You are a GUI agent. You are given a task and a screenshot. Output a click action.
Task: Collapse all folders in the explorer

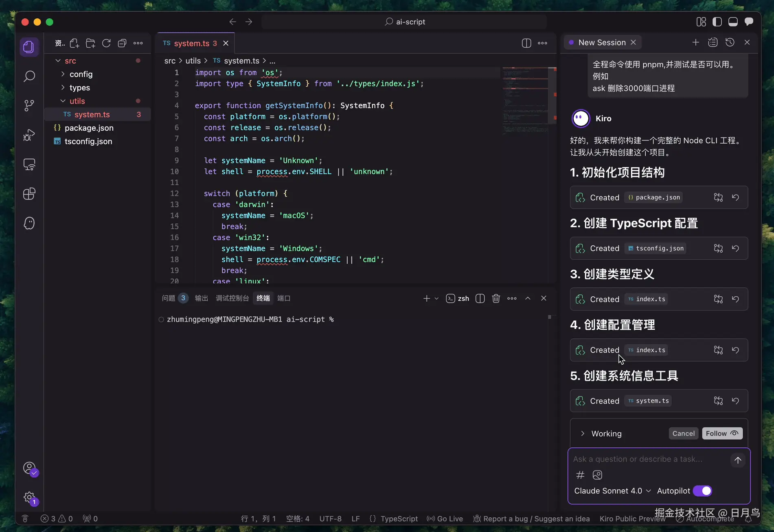122,43
